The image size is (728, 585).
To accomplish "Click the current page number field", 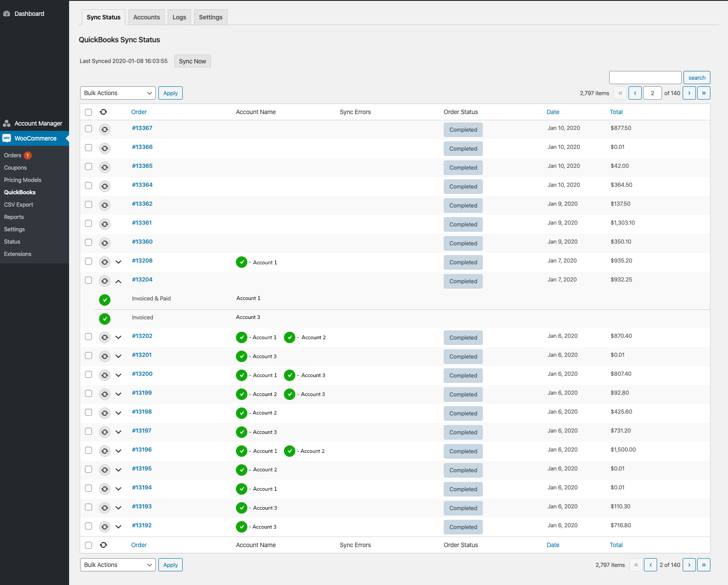I will pyautogui.click(x=652, y=93).
